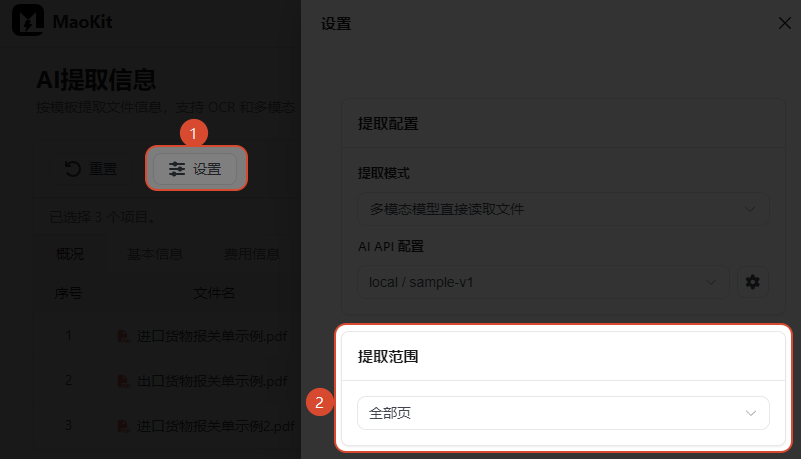Screen dimensions: 801x459
Task: Click the MaoKit app title
Action: click(82, 22)
